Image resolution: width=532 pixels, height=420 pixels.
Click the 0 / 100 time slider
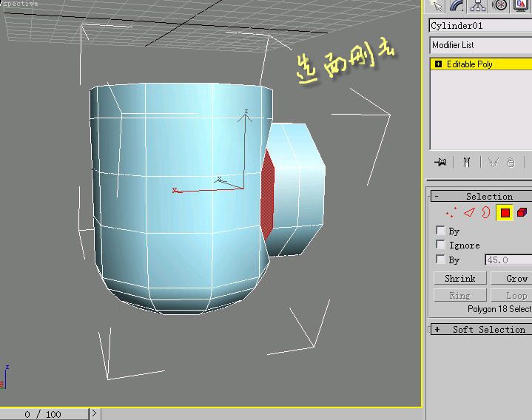click(43, 414)
